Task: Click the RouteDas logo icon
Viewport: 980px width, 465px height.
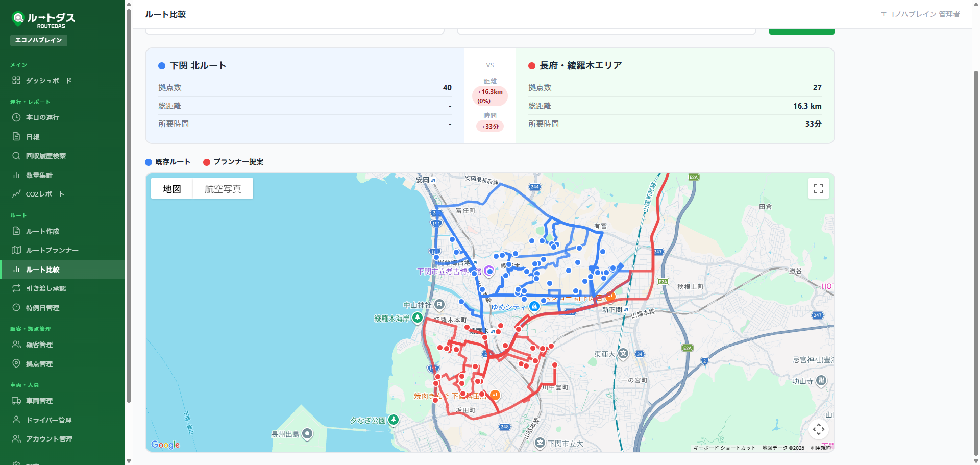Action: point(18,19)
